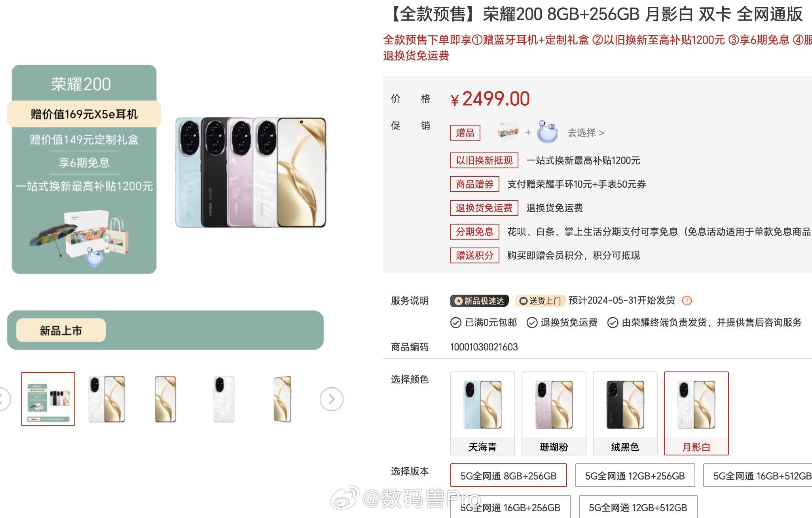The height and width of the screenshot is (518, 812).
Task: Click the 商品赠券 promotion tag
Action: coord(474,184)
